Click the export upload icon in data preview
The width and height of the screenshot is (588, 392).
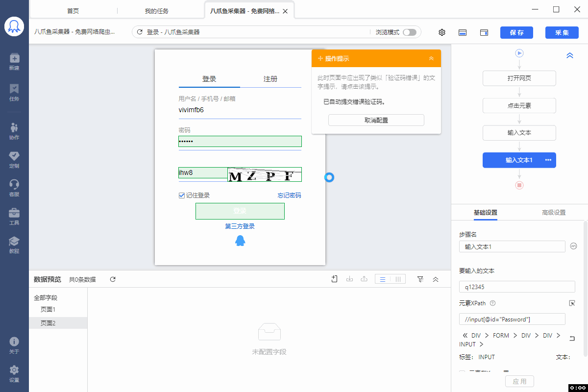[x=364, y=279]
